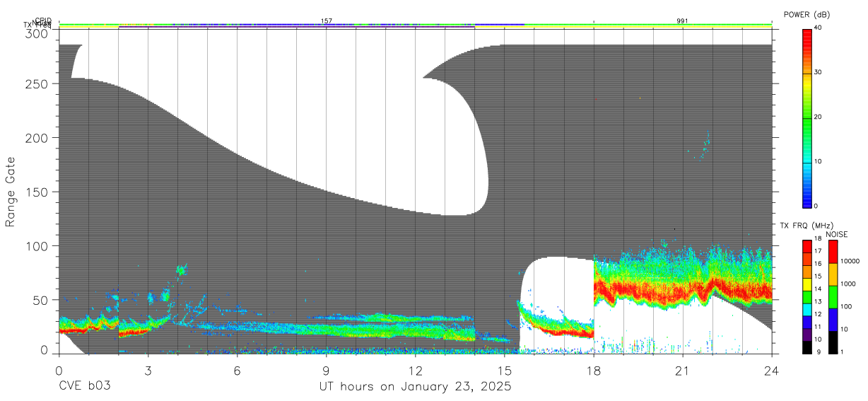Click the amber 1000–10000 NOISE segment

tap(833, 274)
